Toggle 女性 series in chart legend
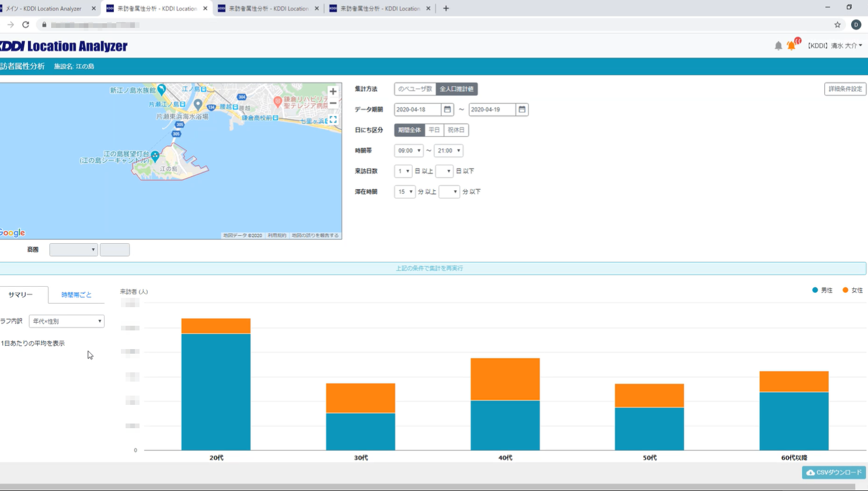This screenshot has width=868, height=491. point(853,290)
